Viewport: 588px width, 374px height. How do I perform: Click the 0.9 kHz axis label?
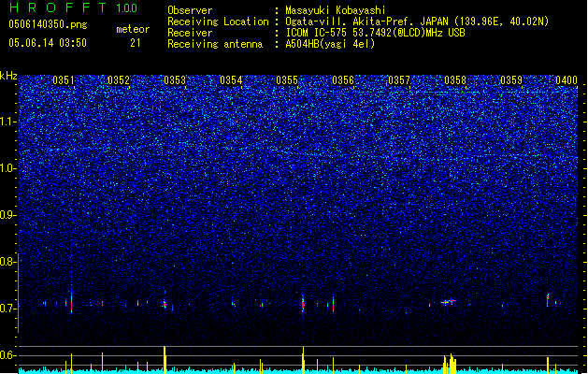[x=7, y=215]
